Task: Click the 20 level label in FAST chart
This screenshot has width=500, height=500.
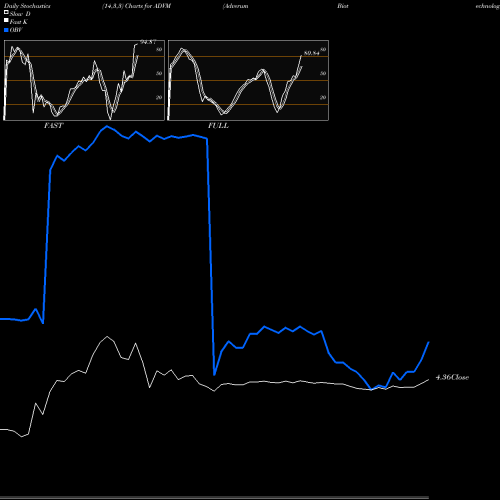Action: 159,97
